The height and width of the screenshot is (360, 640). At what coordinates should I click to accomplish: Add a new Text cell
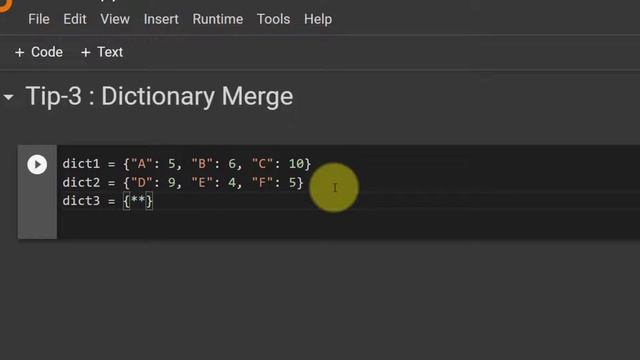point(102,52)
